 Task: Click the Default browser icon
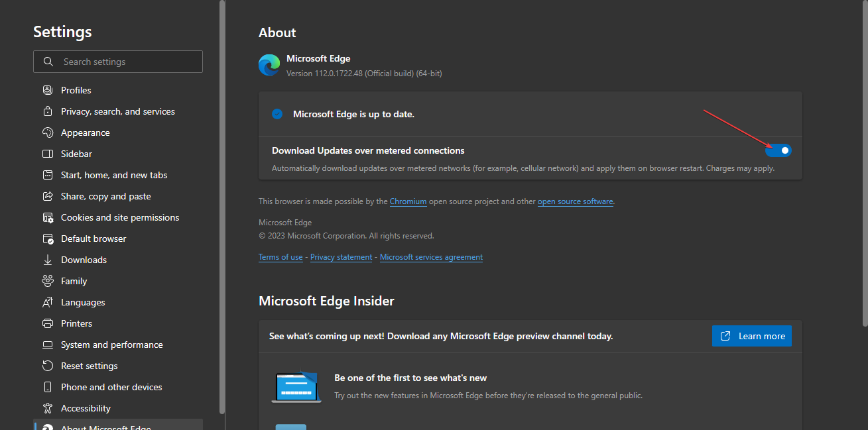[x=48, y=239]
